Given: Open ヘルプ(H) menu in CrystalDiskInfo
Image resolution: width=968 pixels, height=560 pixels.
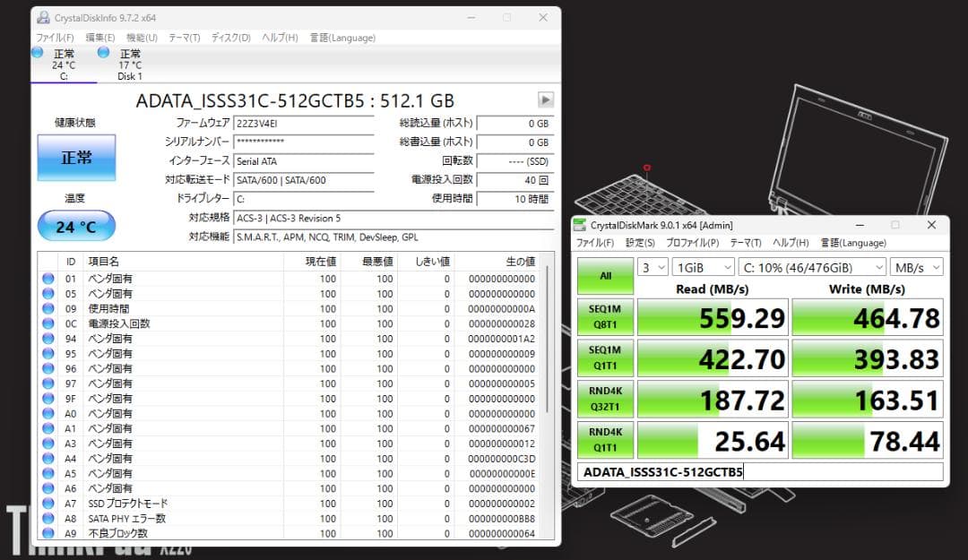Looking at the screenshot, I should (x=280, y=38).
